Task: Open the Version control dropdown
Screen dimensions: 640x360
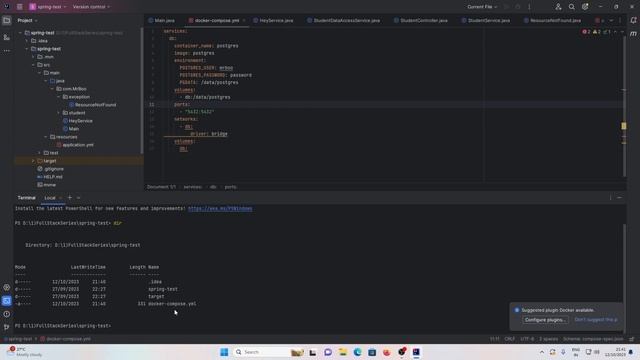Action: [91, 7]
